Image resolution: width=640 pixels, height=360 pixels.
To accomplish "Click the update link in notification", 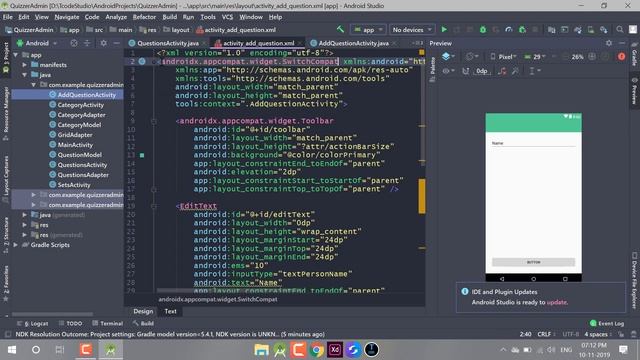I will coord(557,302).
